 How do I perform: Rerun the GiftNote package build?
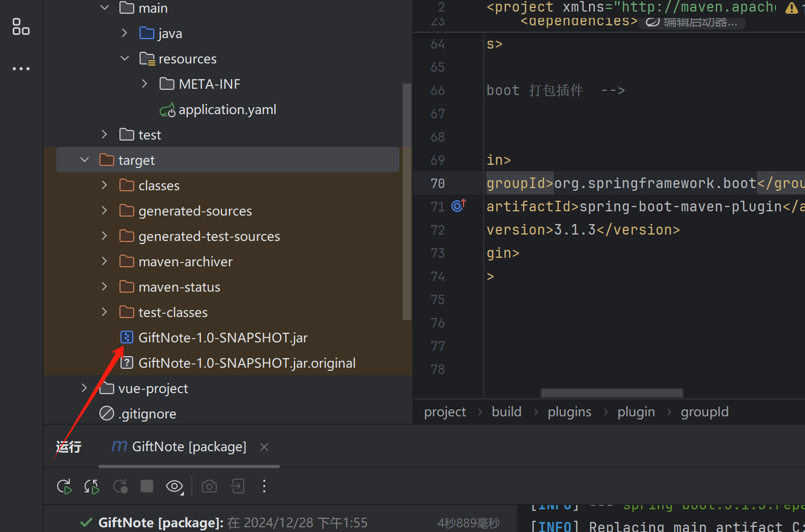(64, 486)
